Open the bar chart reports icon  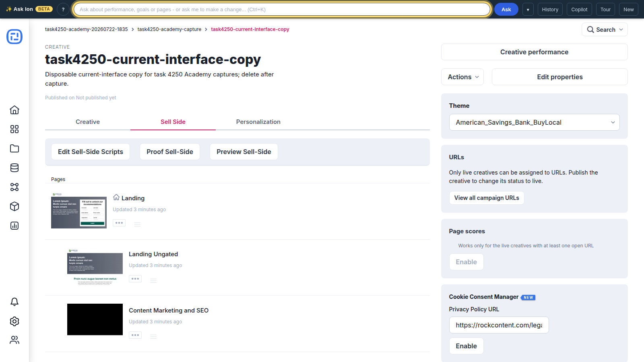[14, 226]
